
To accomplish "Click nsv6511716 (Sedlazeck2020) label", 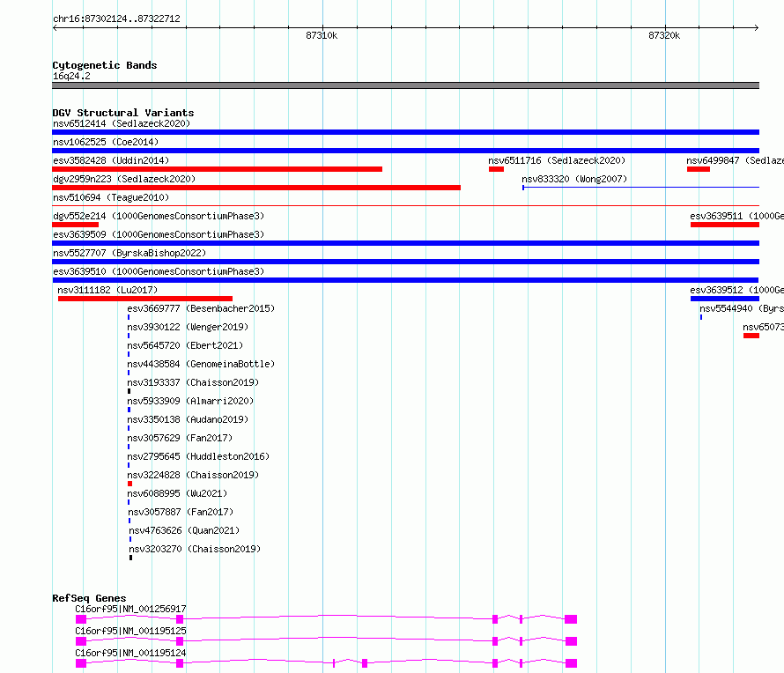I will coord(557,160).
